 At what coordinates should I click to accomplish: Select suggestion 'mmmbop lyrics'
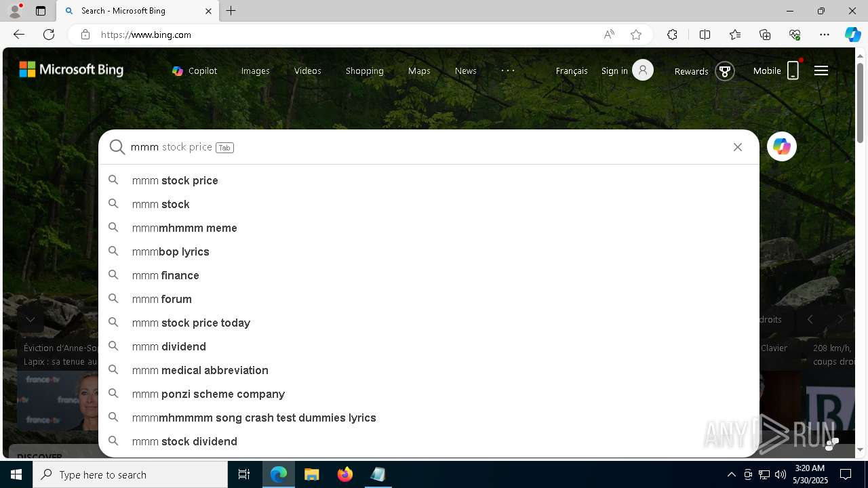click(429, 251)
